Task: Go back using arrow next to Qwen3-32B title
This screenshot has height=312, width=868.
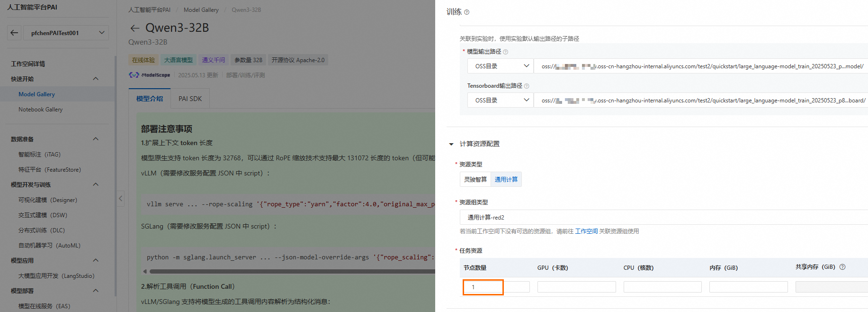Action: click(x=135, y=28)
